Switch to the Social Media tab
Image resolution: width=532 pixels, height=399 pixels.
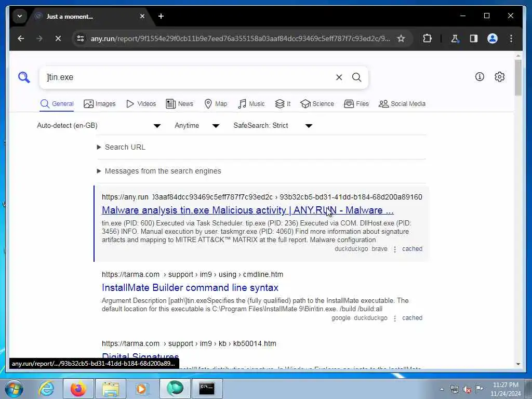pyautogui.click(x=402, y=104)
